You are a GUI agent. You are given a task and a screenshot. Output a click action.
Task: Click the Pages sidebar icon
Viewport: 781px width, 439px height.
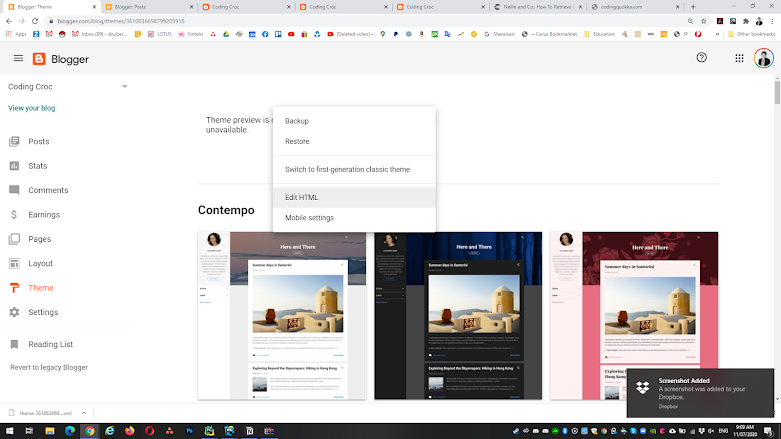click(x=14, y=239)
